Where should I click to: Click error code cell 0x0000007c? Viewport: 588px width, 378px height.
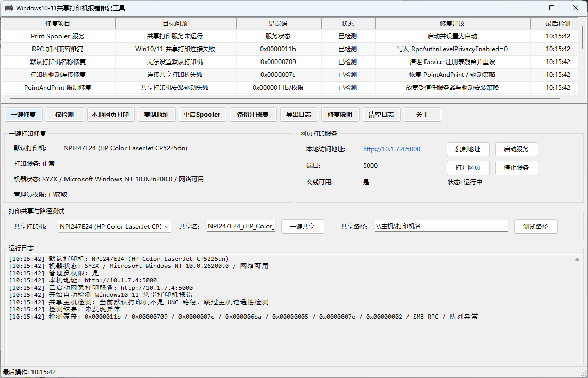(278, 75)
